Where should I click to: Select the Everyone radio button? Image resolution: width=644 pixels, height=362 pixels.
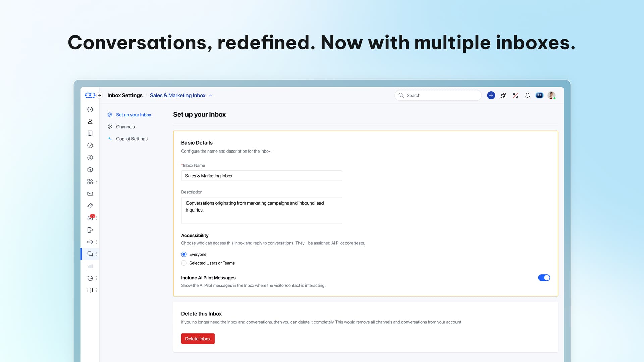[184, 254]
